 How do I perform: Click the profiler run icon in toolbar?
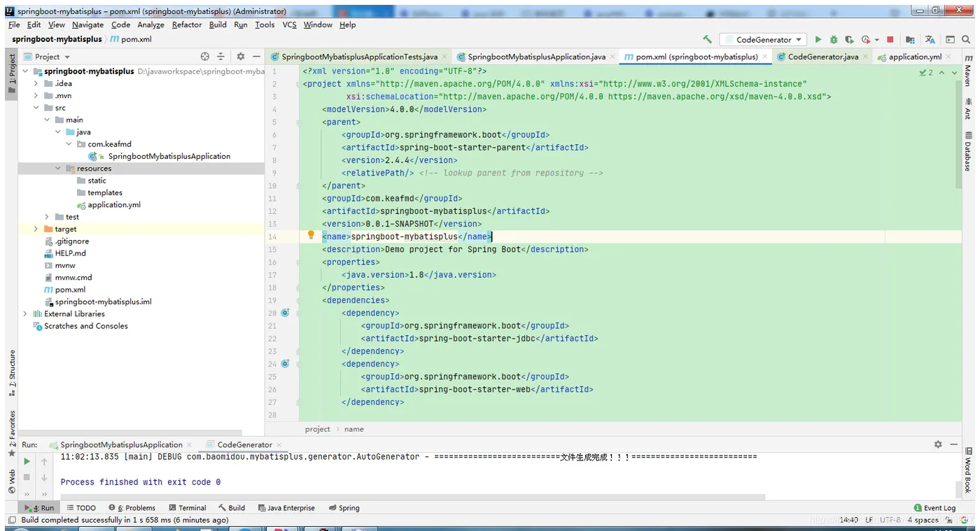[x=866, y=40]
